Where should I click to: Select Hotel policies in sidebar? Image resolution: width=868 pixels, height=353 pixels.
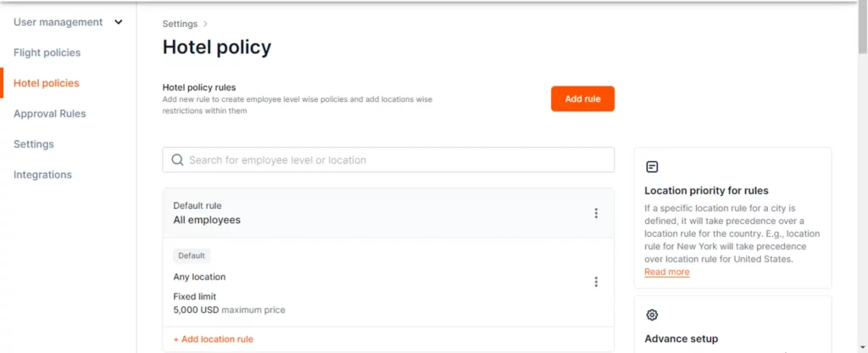(47, 83)
